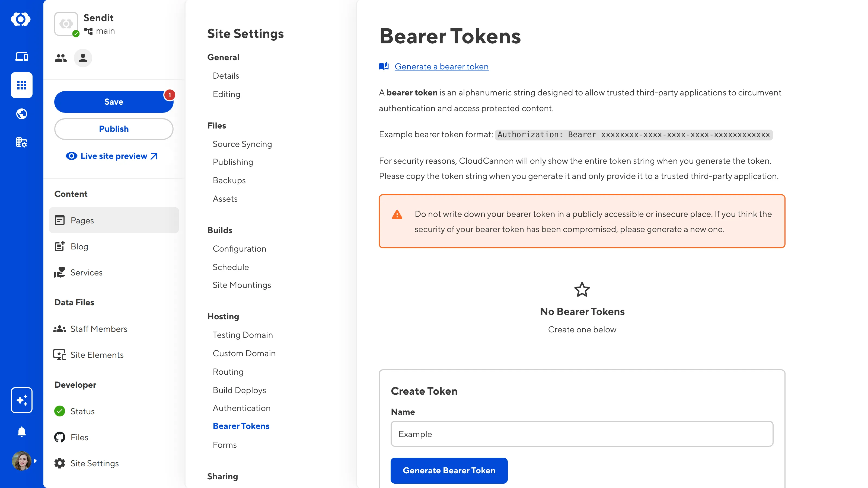Select the dashboard grid icon
Screen dimensions: 868x488
coord(22,85)
